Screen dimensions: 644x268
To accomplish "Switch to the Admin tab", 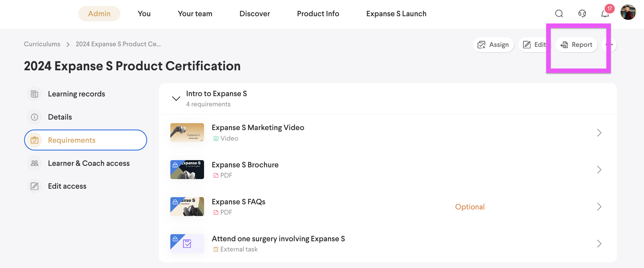I will [99, 14].
